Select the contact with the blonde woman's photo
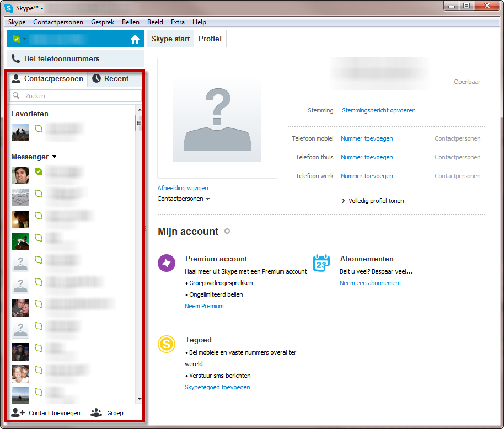 [x=72, y=374]
